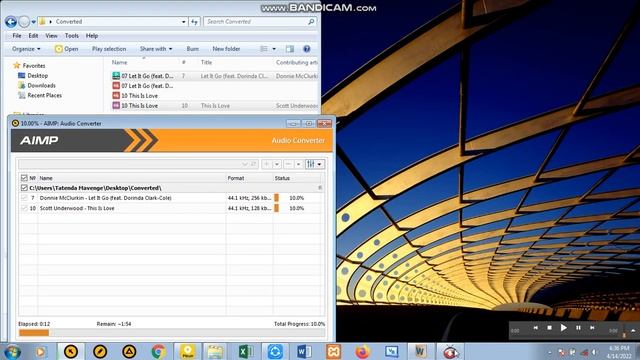Click the previous track button in the media overlay
Image resolution: width=640 pixels, height=360 pixels.
pos(536,327)
